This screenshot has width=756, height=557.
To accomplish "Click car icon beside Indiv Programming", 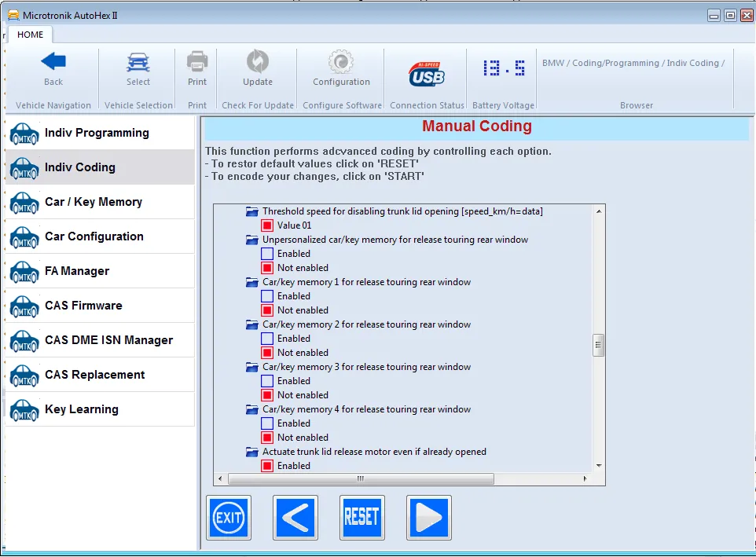I will 24,133.
